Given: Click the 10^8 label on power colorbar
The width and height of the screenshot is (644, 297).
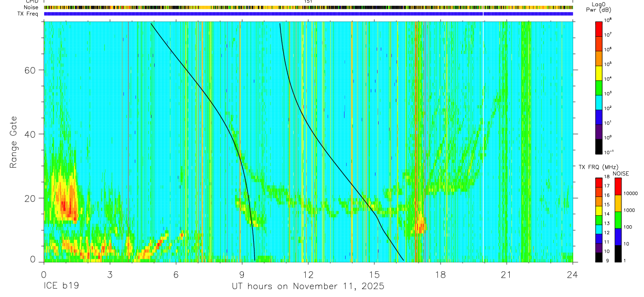Looking at the screenshot, I should [x=608, y=19].
